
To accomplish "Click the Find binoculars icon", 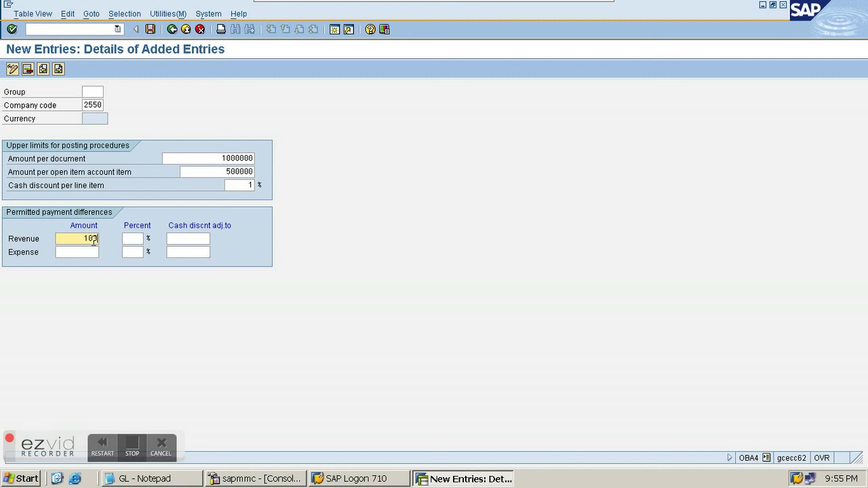I will point(235,29).
